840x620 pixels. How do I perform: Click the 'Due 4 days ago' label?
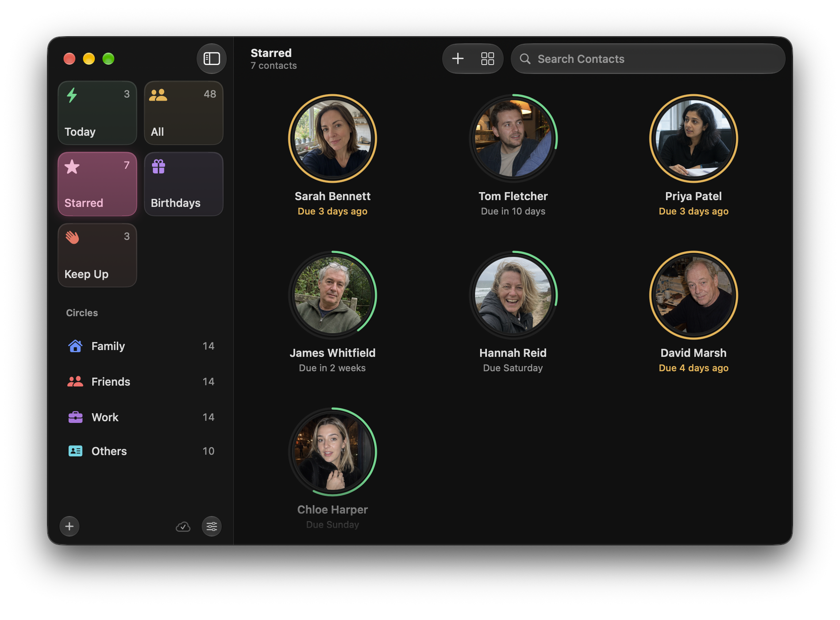(x=694, y=368)
